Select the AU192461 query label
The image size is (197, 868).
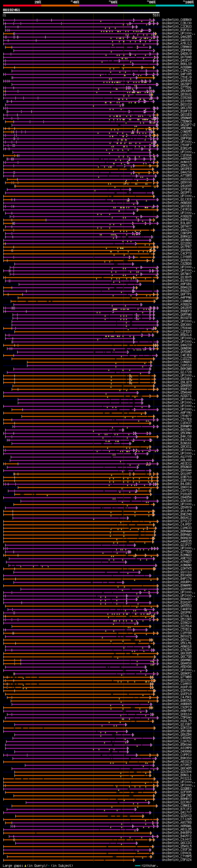tap(11, 10)
